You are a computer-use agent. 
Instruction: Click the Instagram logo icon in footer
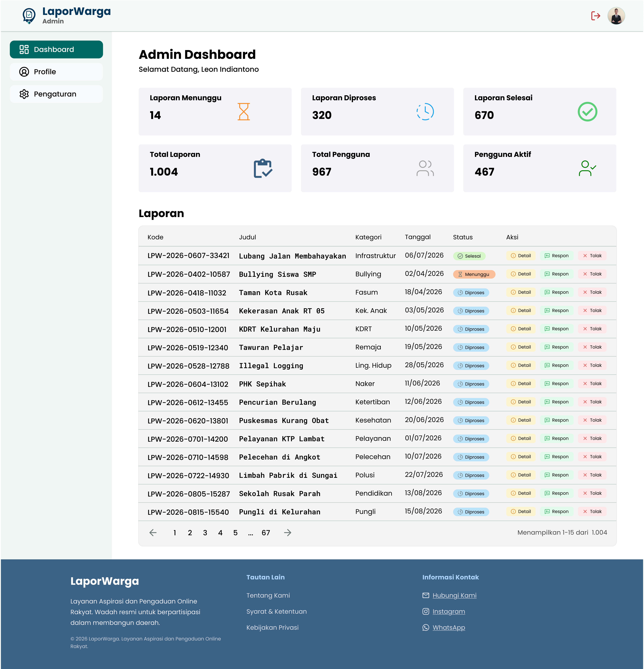pos(426,611)
